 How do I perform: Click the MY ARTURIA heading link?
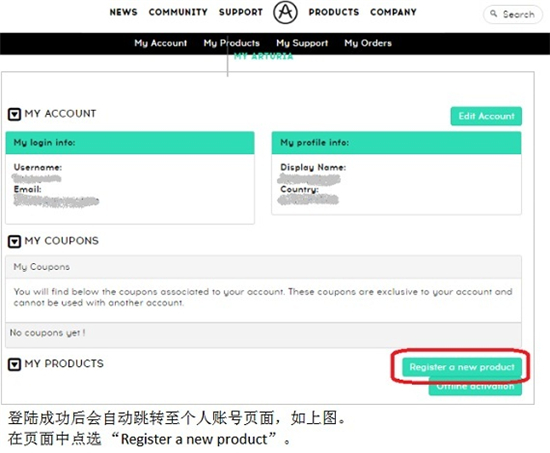coord(263,56)
